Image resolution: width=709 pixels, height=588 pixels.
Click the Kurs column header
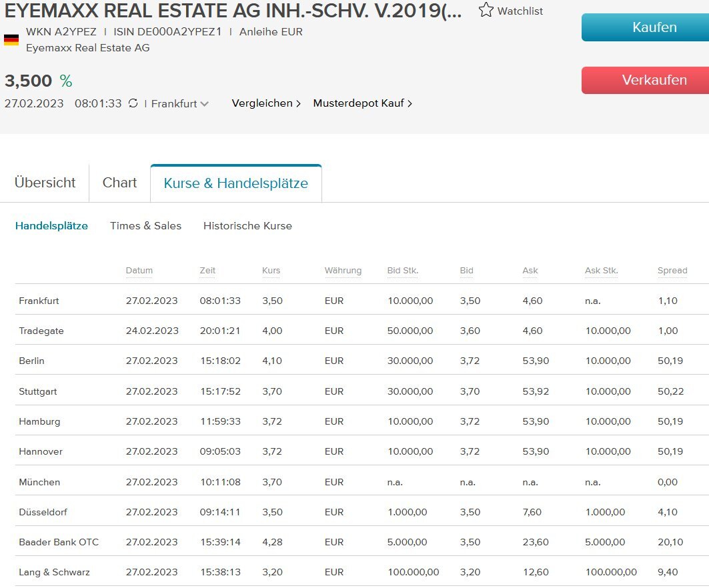coord(271,270)
